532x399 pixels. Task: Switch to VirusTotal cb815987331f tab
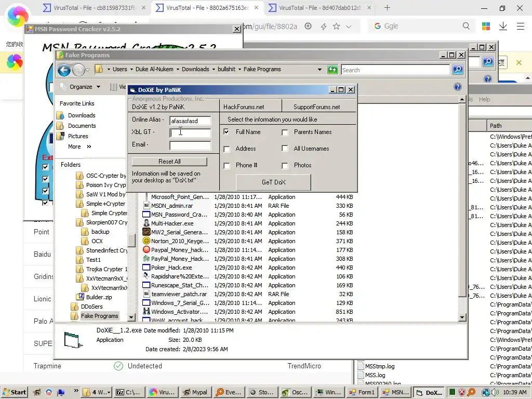pyautogui.click(x=95, y=7)
